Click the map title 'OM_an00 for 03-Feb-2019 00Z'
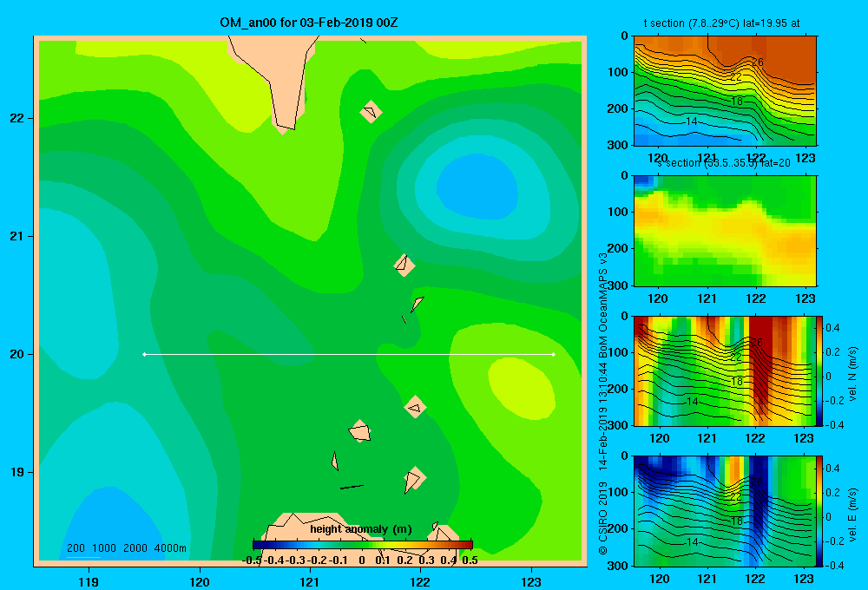The width and height of the screenshot is (868, 590). pos(308,23)
